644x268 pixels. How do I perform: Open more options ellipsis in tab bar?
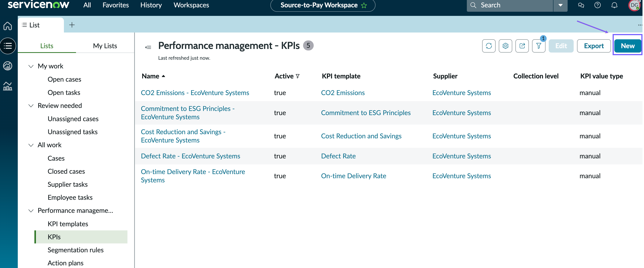[x=640, y=25]
